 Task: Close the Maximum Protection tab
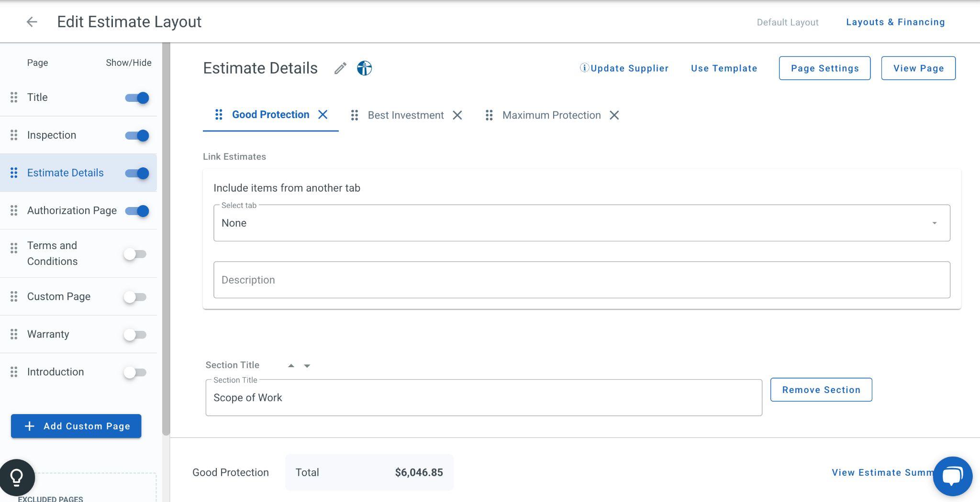(614, 115)
